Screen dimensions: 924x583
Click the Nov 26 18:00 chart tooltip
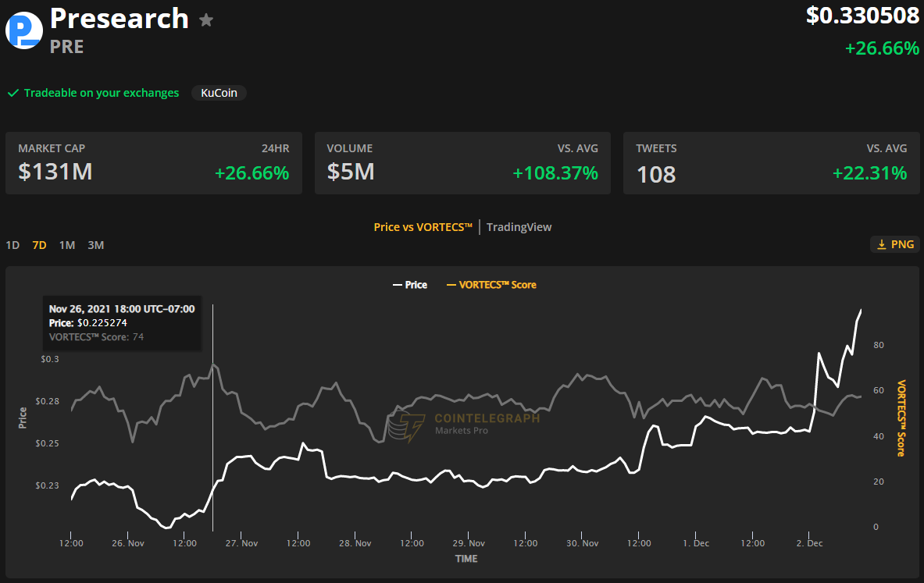[122, 322]
